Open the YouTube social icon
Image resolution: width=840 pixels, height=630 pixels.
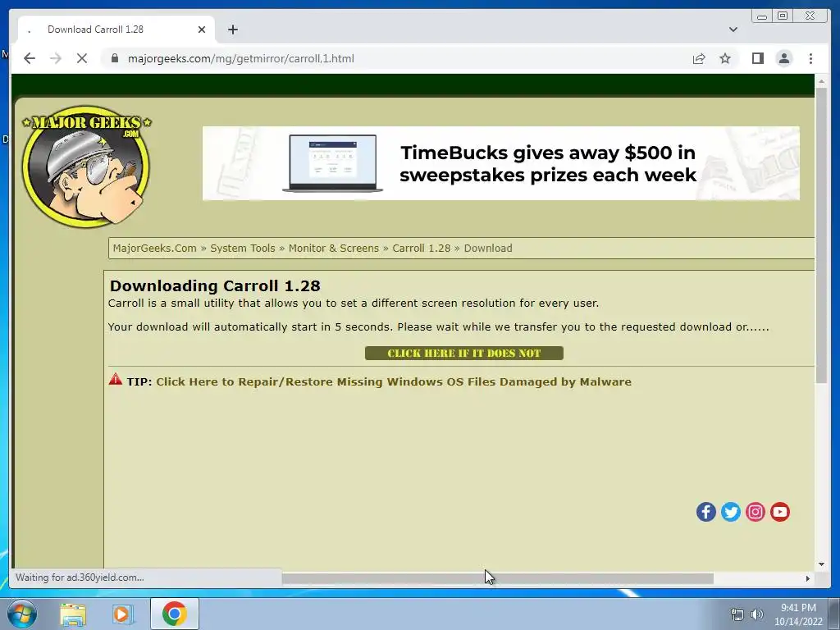(x=780, y=512)
